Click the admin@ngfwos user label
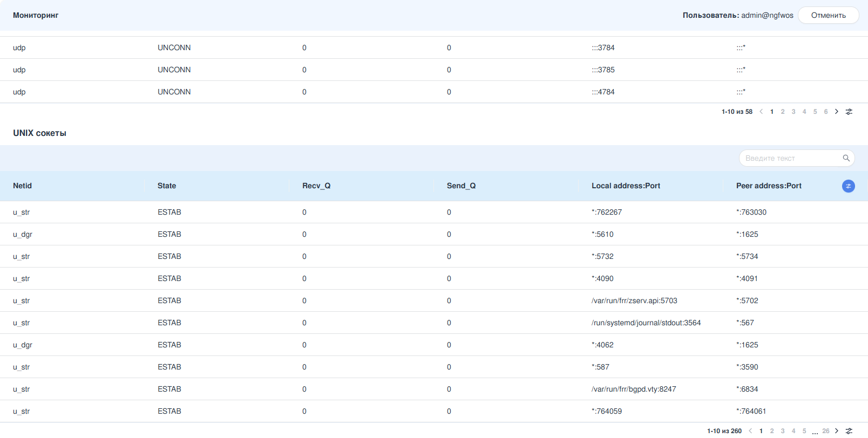This screenshot has height=438, width=868. [767, 15]
